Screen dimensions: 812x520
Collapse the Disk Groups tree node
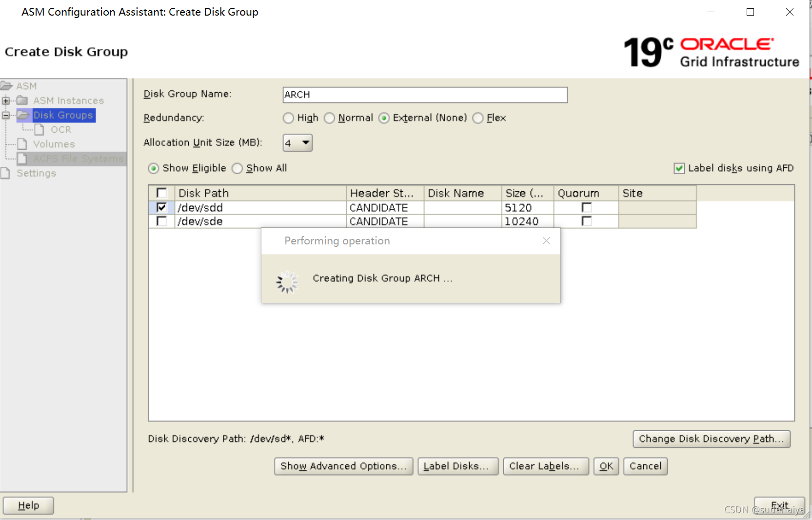coord(6,116)
